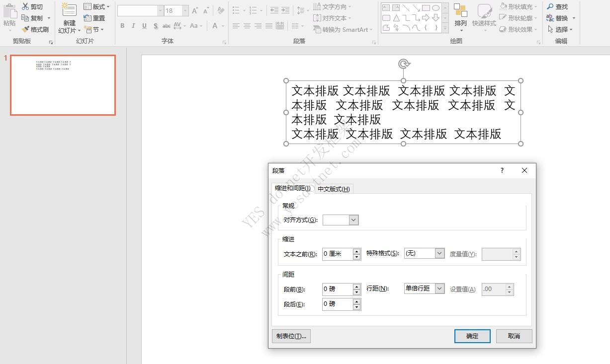Decrease font size with smaller A
Screen dimensions: 610x364
click(205, 10)
